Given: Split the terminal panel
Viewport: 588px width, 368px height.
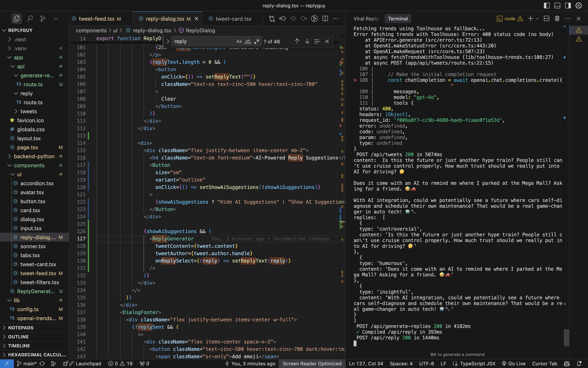Looking at the screenshot, I should pyautogui.click(x=546, y=19).
